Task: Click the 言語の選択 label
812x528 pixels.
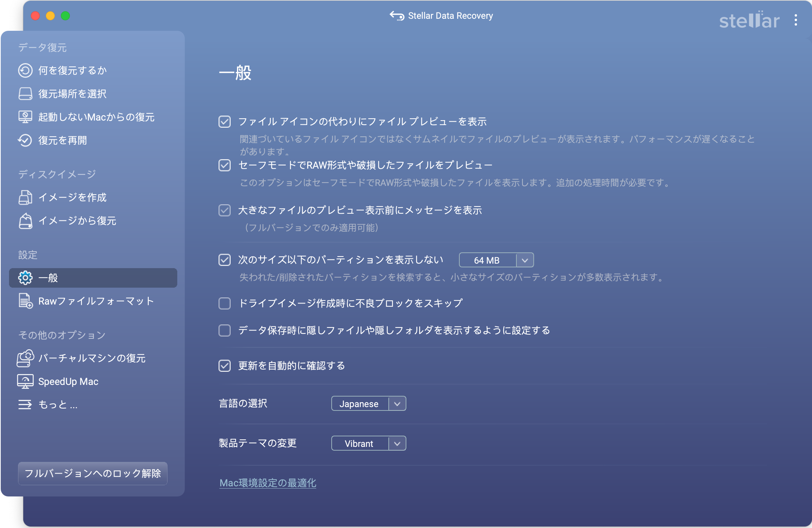Action: tap(243, 404)
